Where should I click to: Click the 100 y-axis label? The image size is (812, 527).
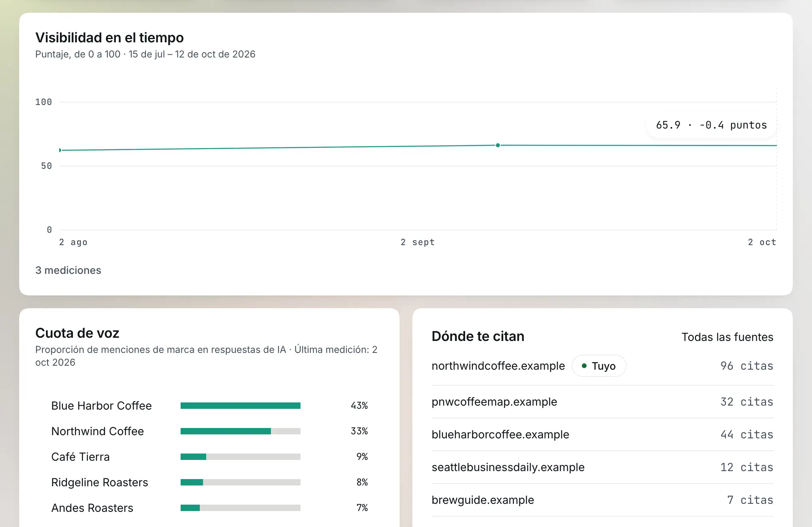(x=44, y=102)
